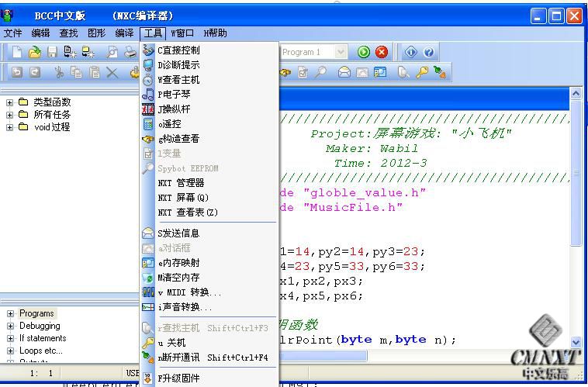Open the 查找 menu
Image resolution: width=588 pixels, height=387 pixels.
point(68,33)
